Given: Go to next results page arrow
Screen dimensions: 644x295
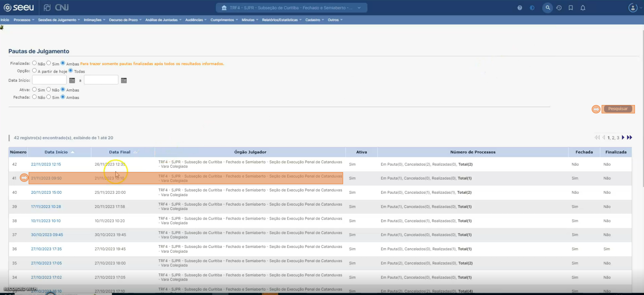Looking at the screenshot, I should tap(623, 137).
